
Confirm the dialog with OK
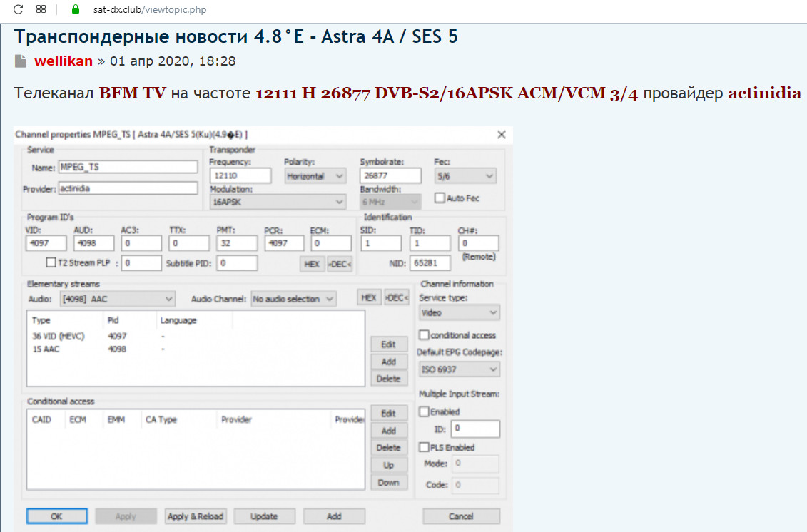[56, 516]
